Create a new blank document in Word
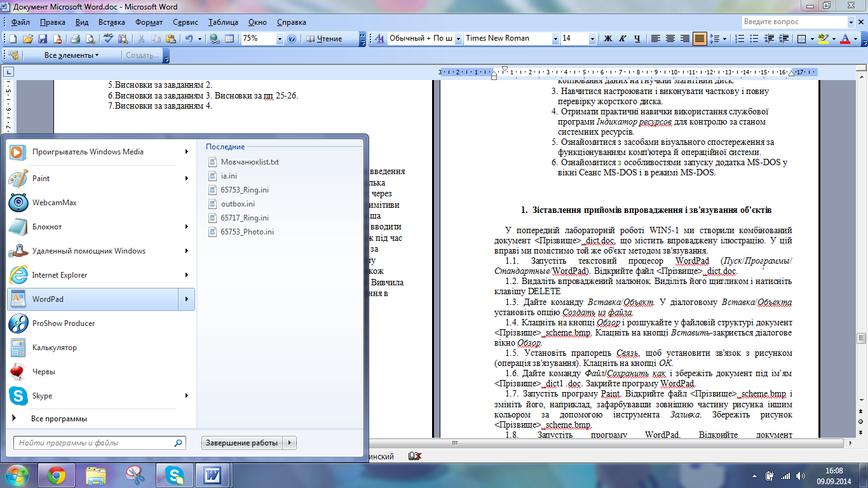868x488 pixels. (15, 39)
